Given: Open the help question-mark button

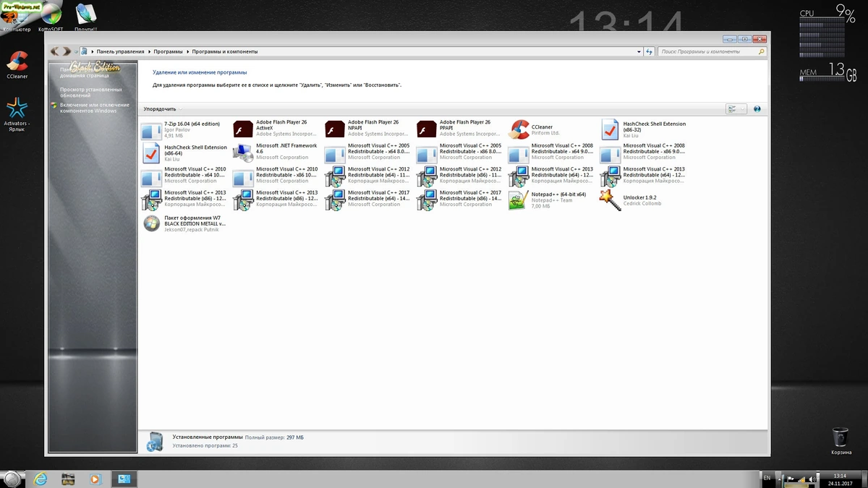Looking at the screenshot, I should pyautogui.click(x=757, y=109).
